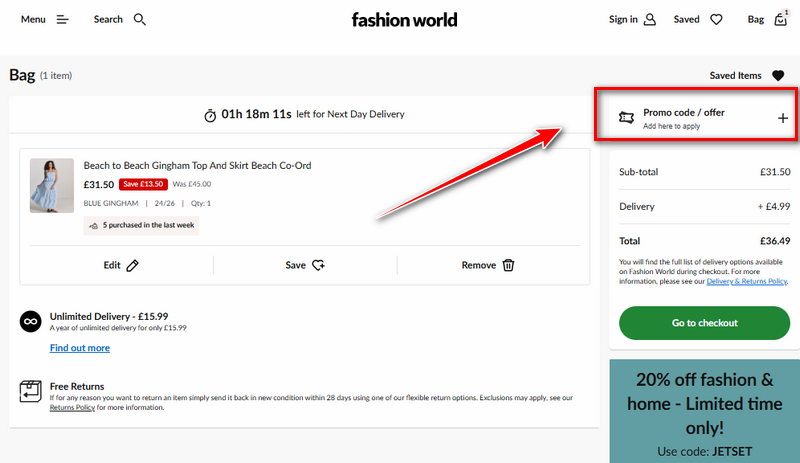Image resolution: width=800 pixels, height=463 pixels.
Task: Open the gingham co-ord product thumbnail
Action: (52, 185)
